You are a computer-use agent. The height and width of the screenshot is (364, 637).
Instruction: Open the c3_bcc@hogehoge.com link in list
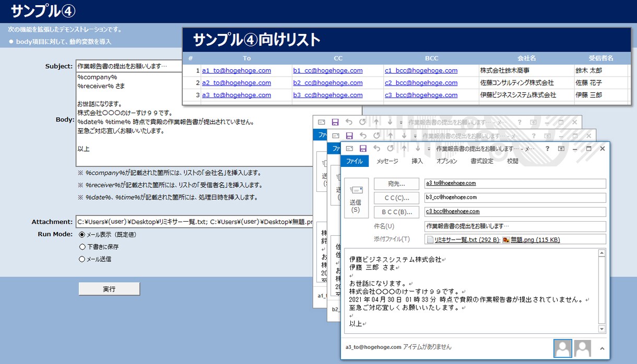pyautogui.click(x=421, y=95)
